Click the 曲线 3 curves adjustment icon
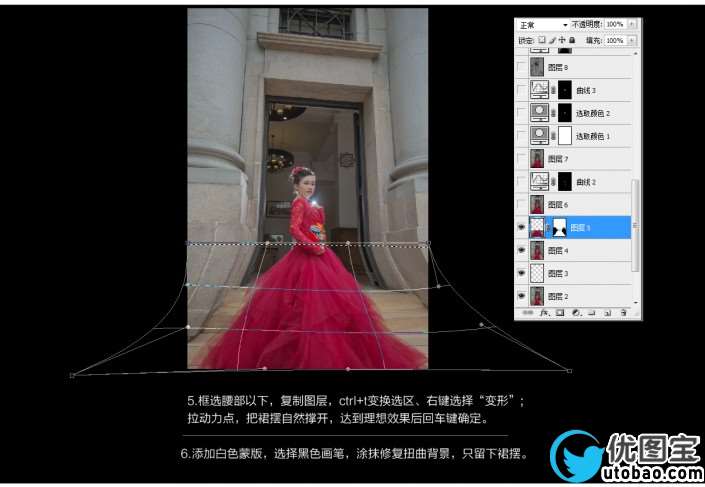Viewport: 705px width, 487px height. click(x=540, y=90)
